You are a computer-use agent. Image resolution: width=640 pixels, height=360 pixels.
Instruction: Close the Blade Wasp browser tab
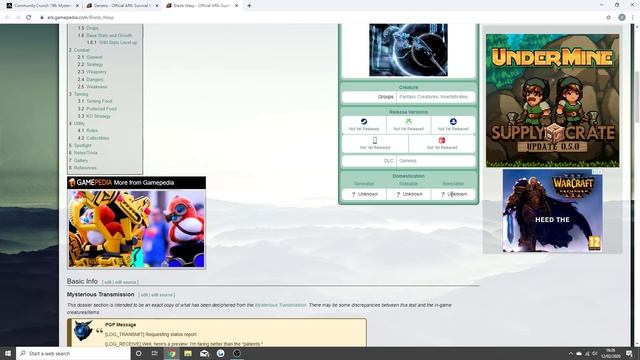coord(236,6)
